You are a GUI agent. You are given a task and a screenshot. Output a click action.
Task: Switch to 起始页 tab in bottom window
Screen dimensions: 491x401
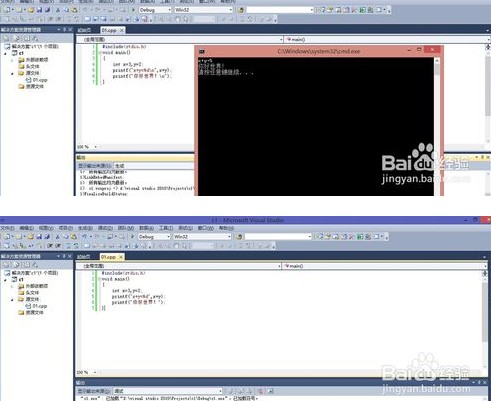(x=84, y=257)
